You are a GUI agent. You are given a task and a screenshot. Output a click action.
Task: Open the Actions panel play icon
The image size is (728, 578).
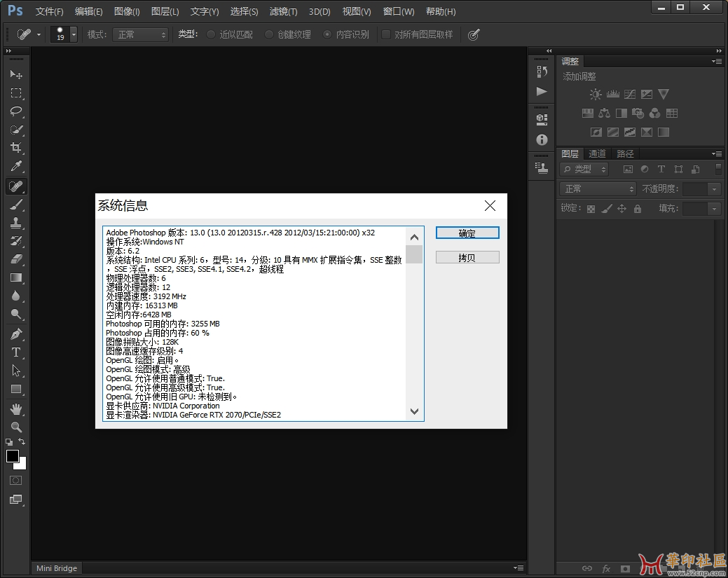[x=542, y=92]
